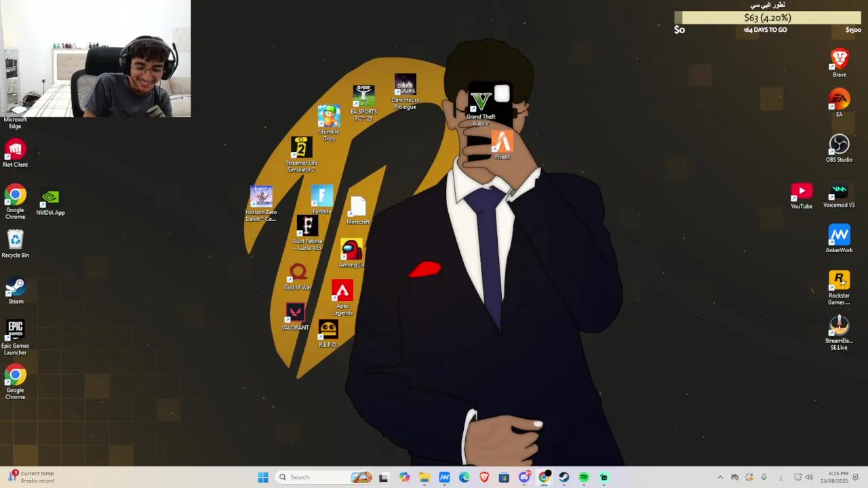This screenshot has height=488, width=868.
Task: Launch Grand Theft Auto V shortcut
Action: pyautogui.click(x=481, y=109)
